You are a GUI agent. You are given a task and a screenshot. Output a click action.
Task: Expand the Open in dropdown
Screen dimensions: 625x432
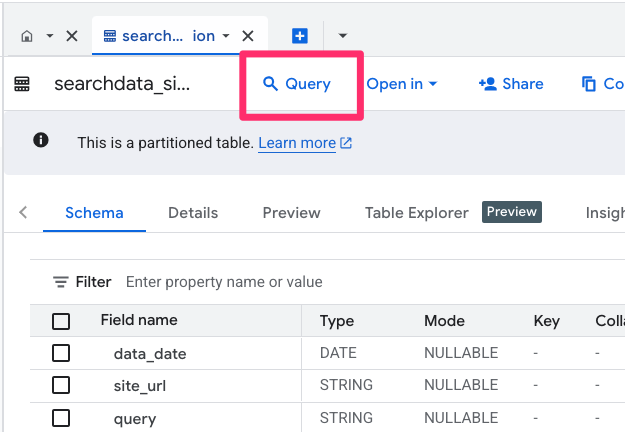(402, 84)
